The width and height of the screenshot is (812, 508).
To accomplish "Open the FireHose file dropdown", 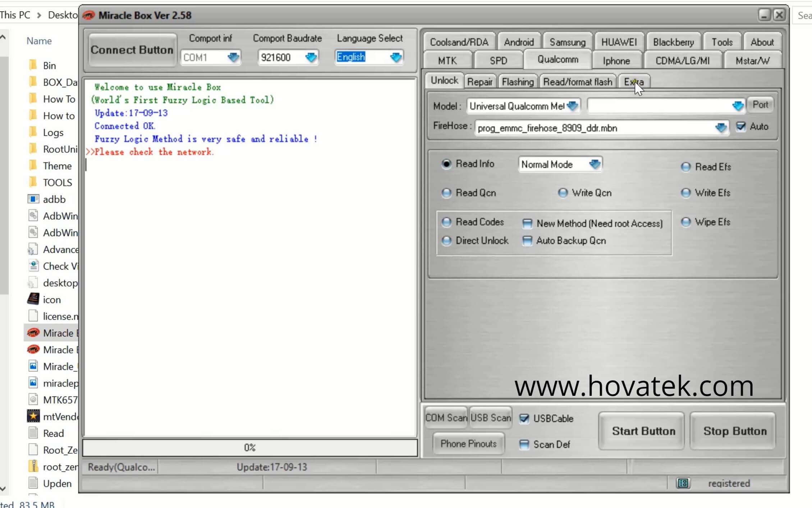I will (602, 128).
